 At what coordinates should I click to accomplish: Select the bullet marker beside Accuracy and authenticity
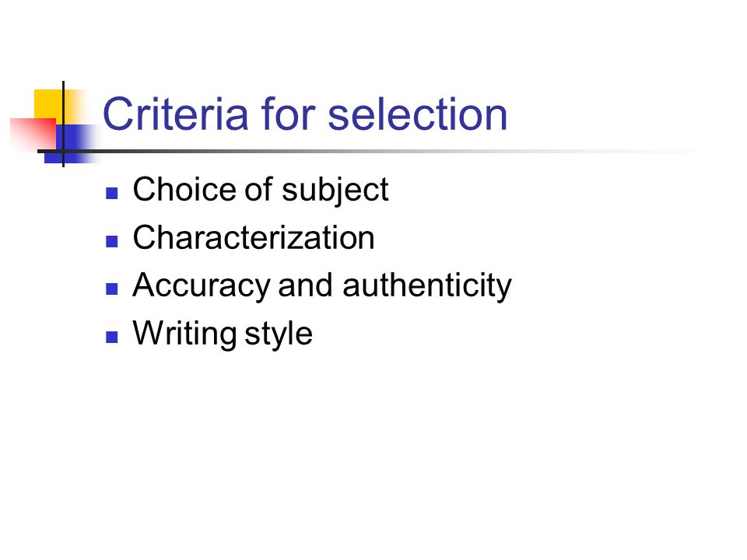pos(111,289)
